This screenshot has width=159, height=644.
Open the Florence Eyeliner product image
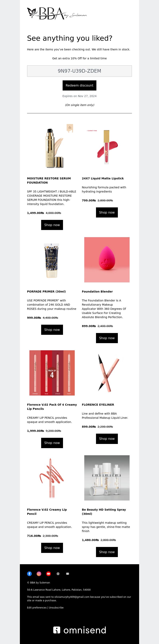point(107,373)
